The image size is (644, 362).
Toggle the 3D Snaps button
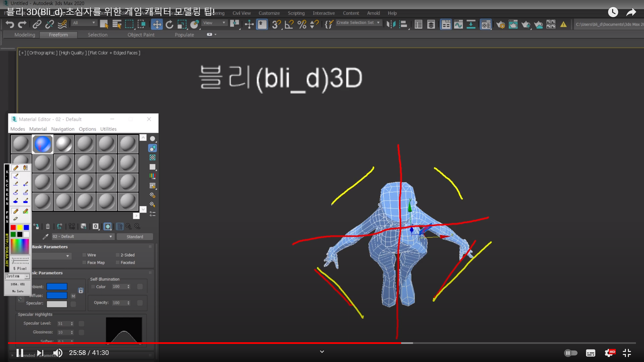click(276, 24)
